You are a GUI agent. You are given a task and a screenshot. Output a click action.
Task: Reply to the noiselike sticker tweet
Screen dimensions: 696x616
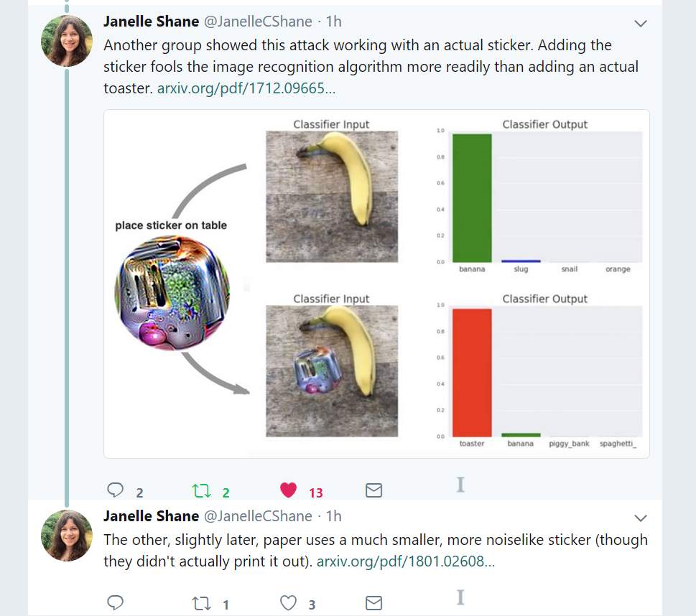click(116, 602)
